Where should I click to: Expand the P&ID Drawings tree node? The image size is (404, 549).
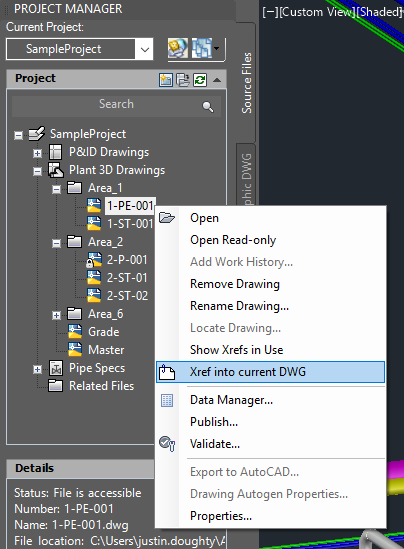pyautogui.click(x=37, y=153)
